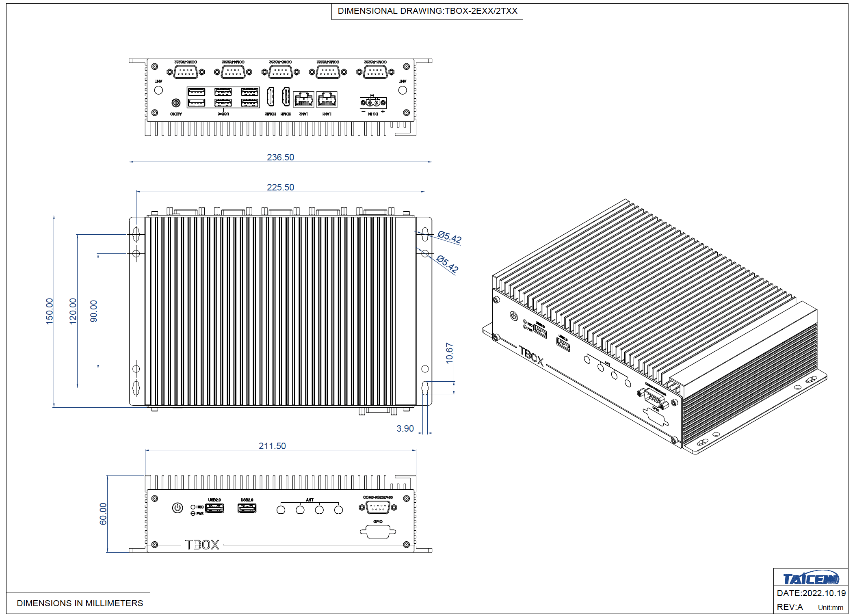855x616 pixels.
Task: Click the power button on the isometric view
Action: (x=514, y=316)
